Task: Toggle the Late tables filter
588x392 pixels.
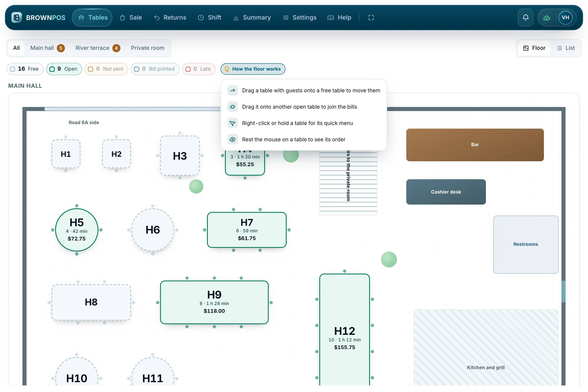Action: [199, 69]
